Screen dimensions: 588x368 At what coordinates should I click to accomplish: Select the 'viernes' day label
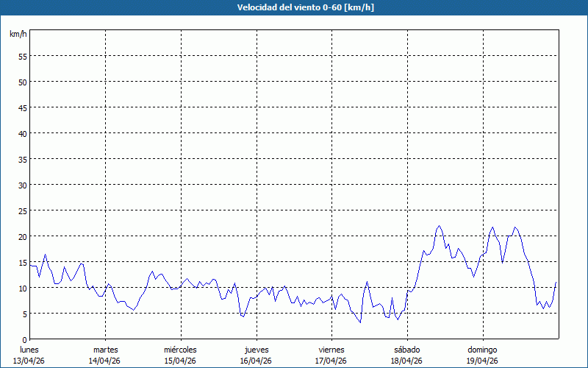click(331, 350)
